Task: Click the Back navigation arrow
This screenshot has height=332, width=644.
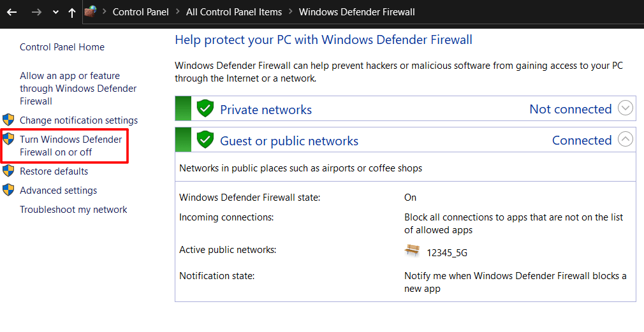Action: click(x=11, y=12)
